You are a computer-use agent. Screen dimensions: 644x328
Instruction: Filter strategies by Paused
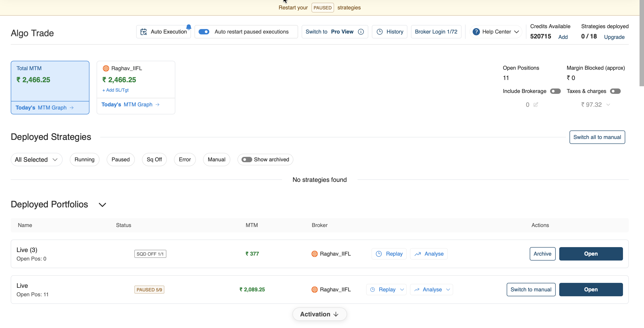[x=121, y=159]
